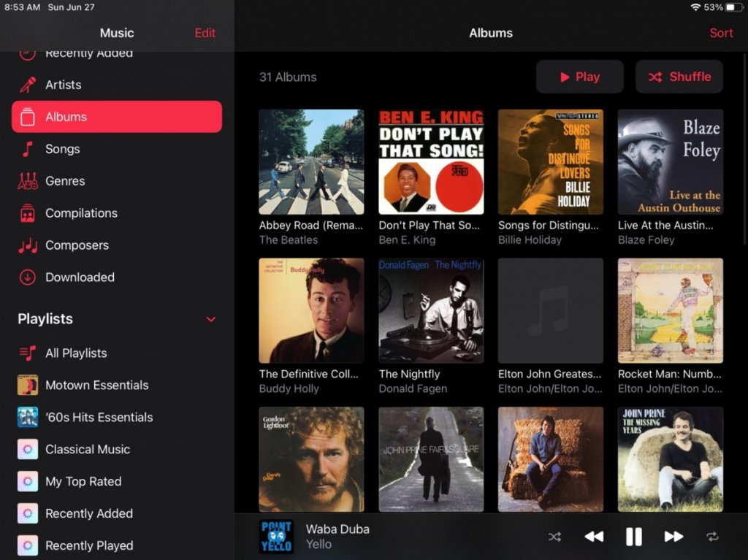The image size is (748, 560).
Task: Tap the Edit button in Music sidebar
Action: [205, 33]
